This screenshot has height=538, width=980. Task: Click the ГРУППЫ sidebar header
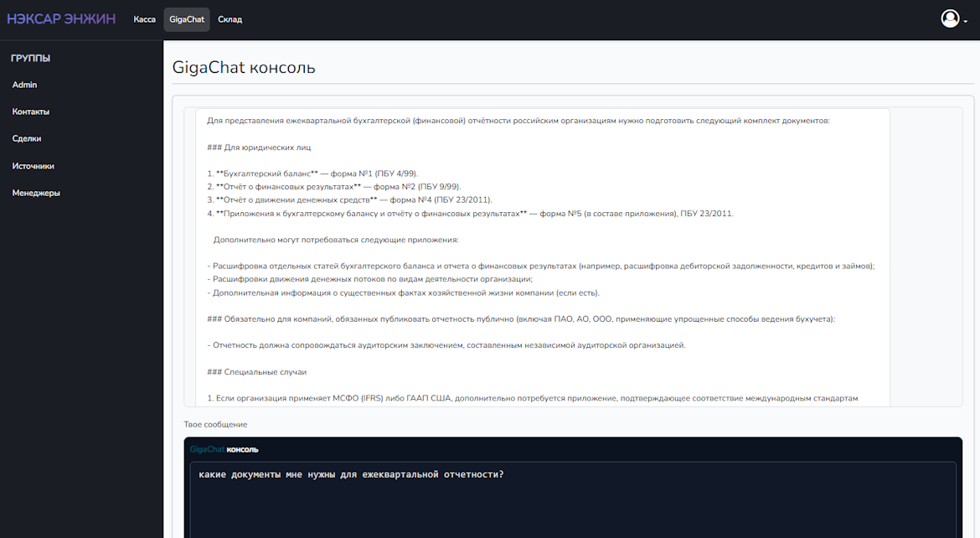30,58
